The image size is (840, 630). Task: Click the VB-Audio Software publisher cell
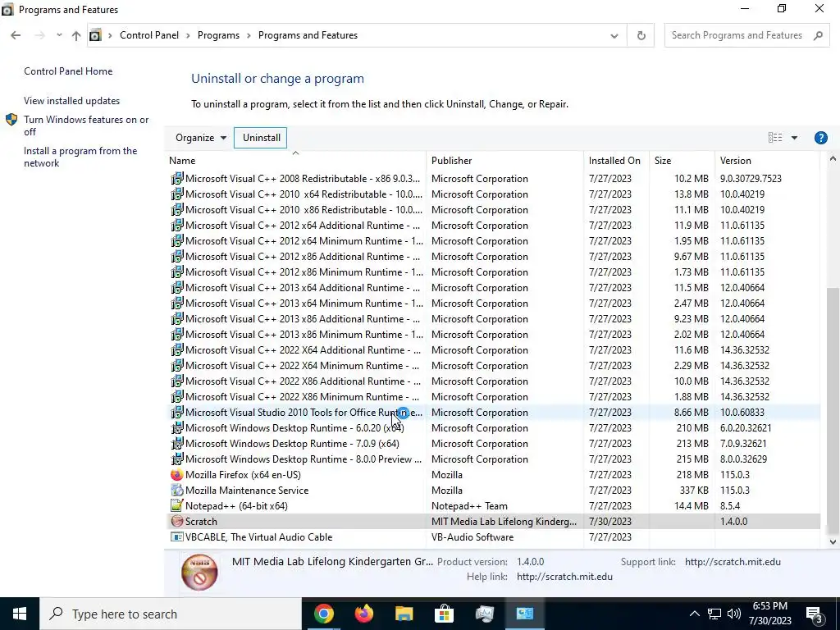tap(472, 536)
